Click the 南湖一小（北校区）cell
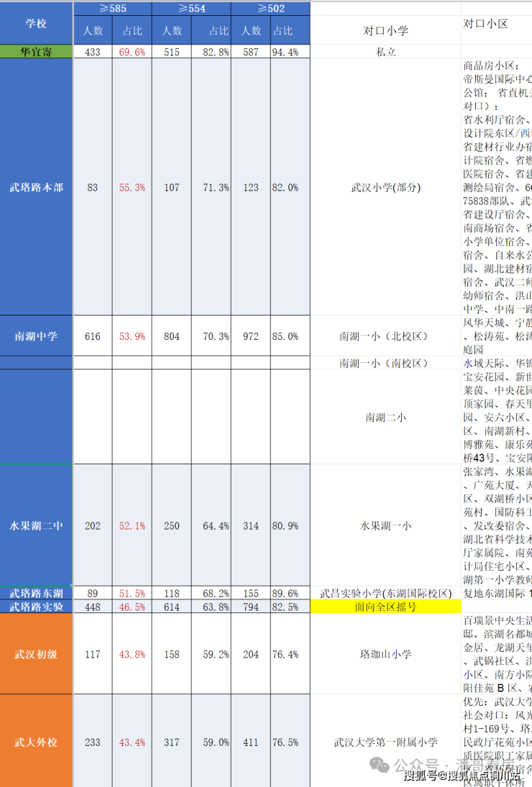The width and height of the screenshot is (532, 787). [x=385, y=336]
